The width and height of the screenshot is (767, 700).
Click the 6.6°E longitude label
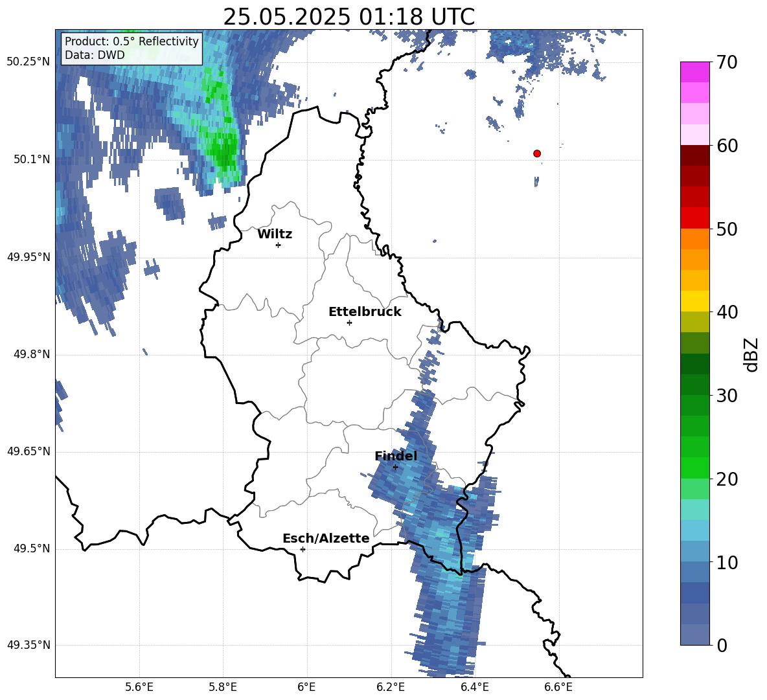coord(558,687)
